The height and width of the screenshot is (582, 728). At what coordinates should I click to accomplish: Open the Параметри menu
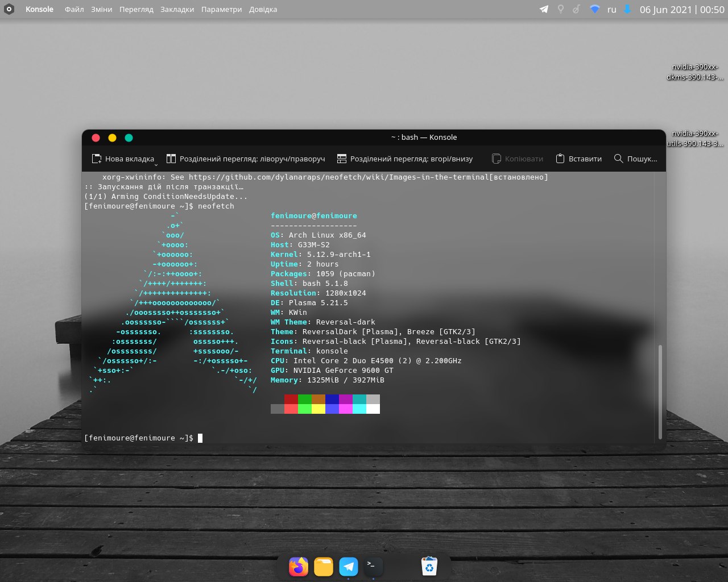pos(221,9)
